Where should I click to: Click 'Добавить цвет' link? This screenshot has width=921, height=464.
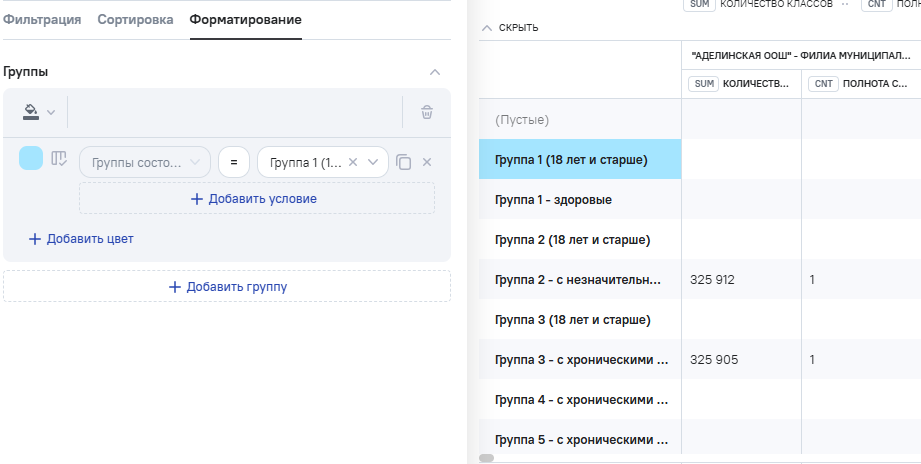(80, 239)
